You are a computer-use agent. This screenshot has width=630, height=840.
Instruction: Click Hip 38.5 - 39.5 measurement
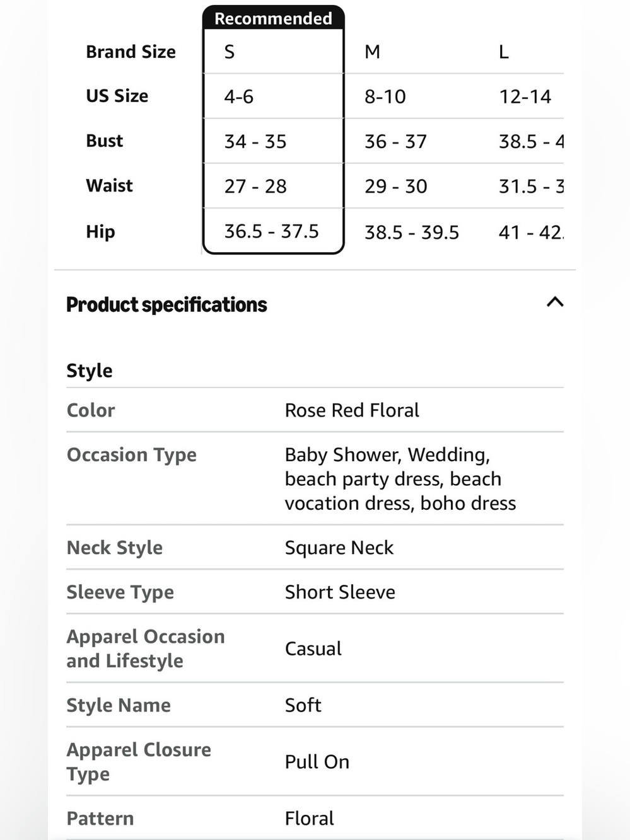click(x=412, y=233)
